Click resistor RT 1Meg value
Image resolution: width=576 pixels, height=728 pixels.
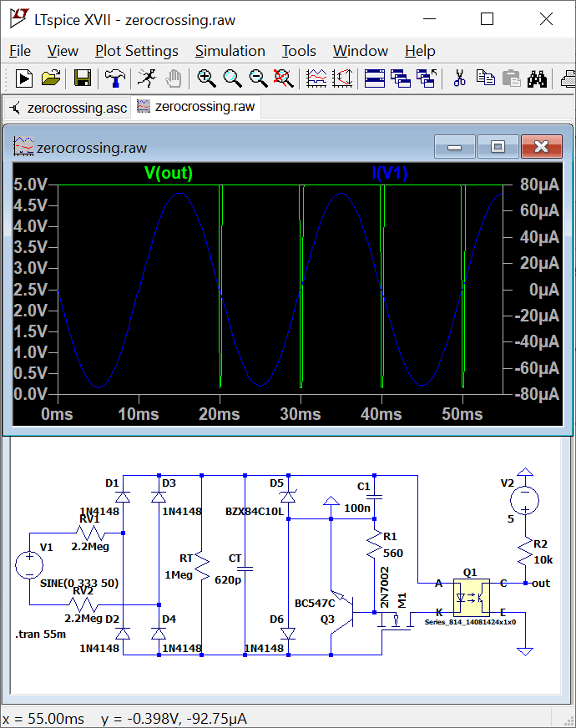click(179, 574)
